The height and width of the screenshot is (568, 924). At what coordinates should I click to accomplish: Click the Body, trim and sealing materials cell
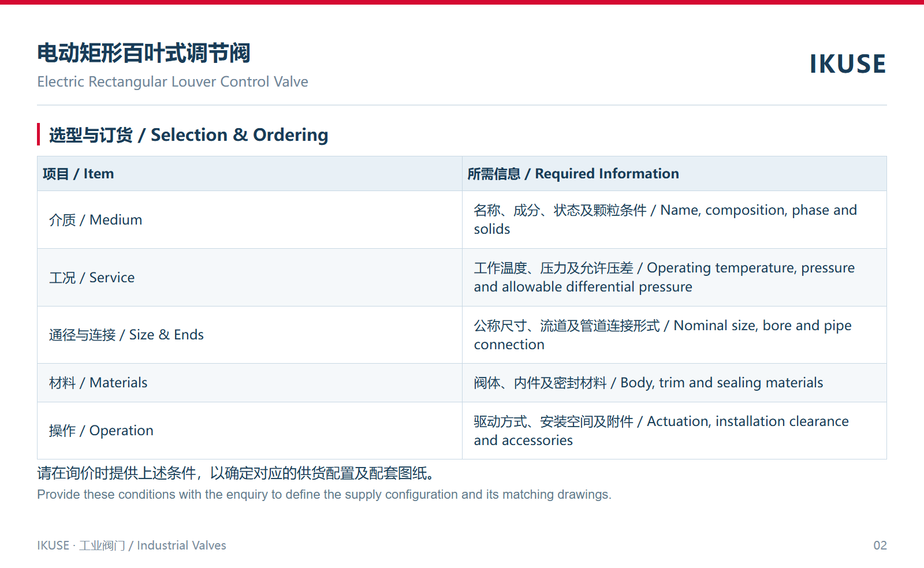(x=675, y=383)
